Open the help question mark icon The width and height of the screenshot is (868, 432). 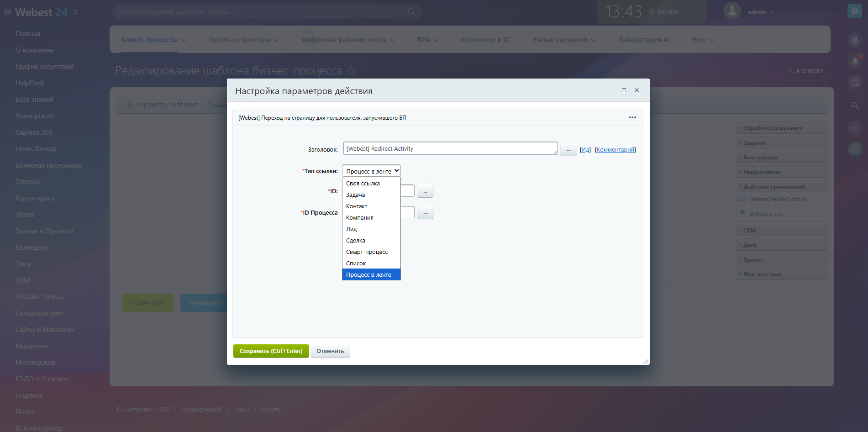(x=854, y=11)
